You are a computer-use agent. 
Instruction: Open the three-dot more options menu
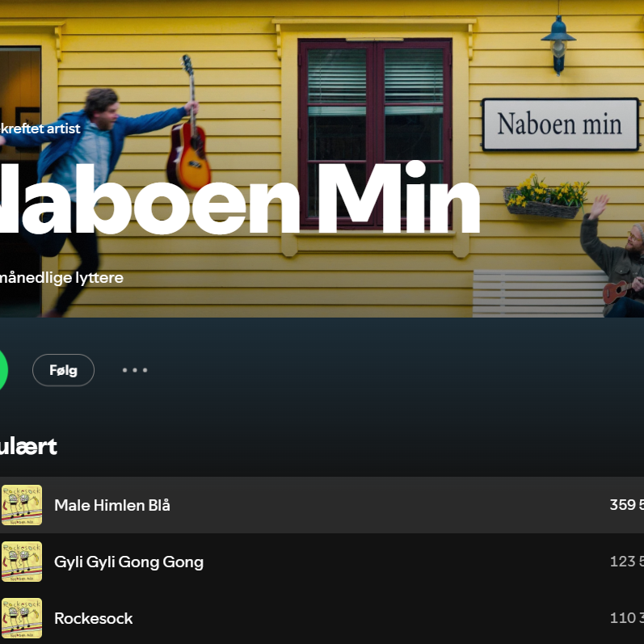coord(135,370)
